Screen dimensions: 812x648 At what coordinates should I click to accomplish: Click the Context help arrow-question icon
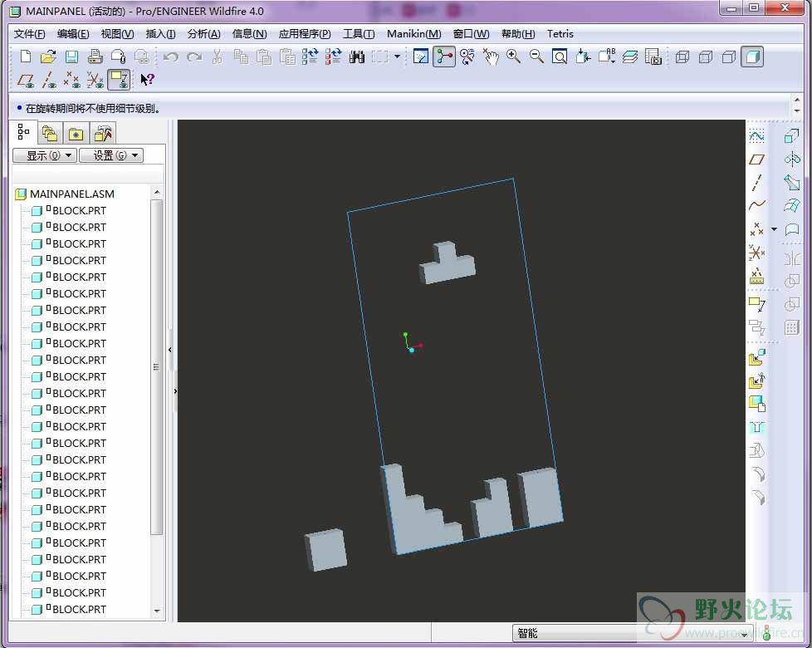point(148,79)
